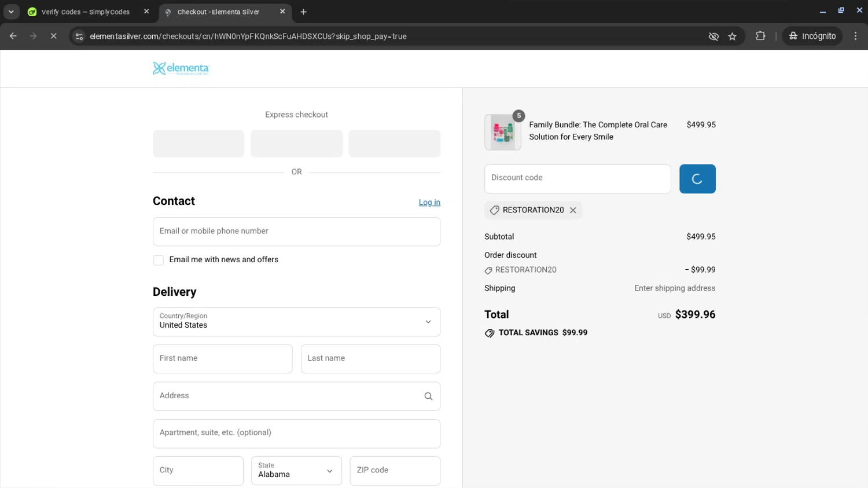This screenshot has width=868, height=488.
Task: Switch to Verify Codes SimplyCodes tab
Action: 85,12
